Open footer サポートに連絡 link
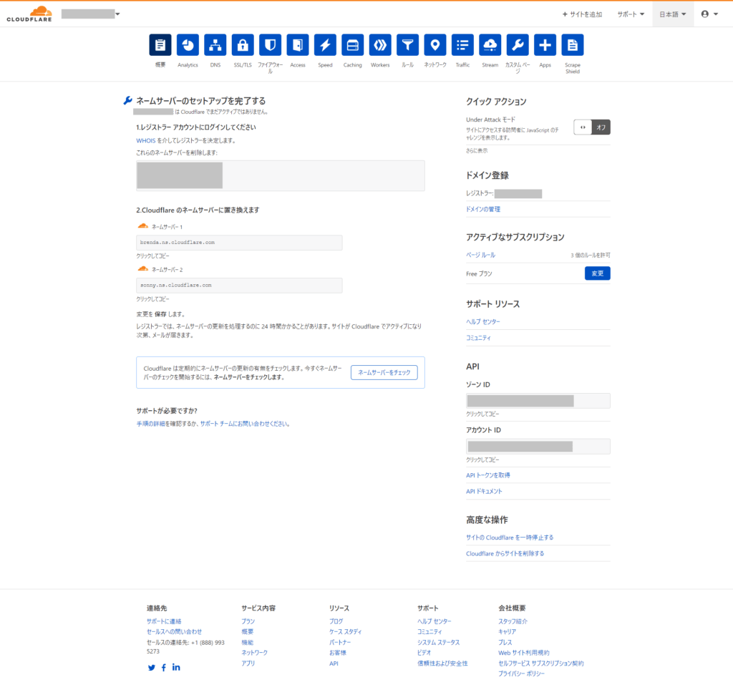 [x=164, y=621]
